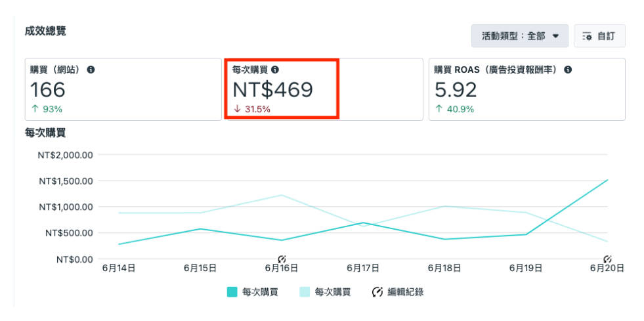The image size is (644, 321).
Task: Click edit history marker at 6月20日
Action: tap(608, 259)
